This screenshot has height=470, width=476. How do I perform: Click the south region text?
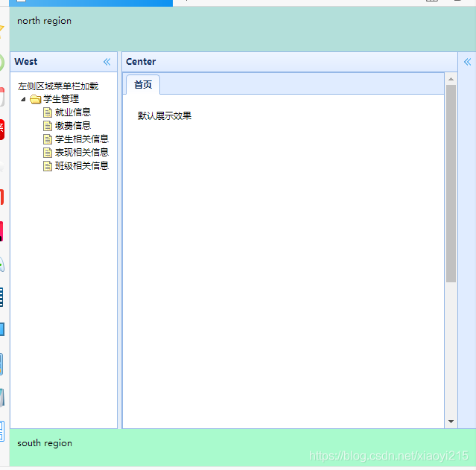(45, 443)
